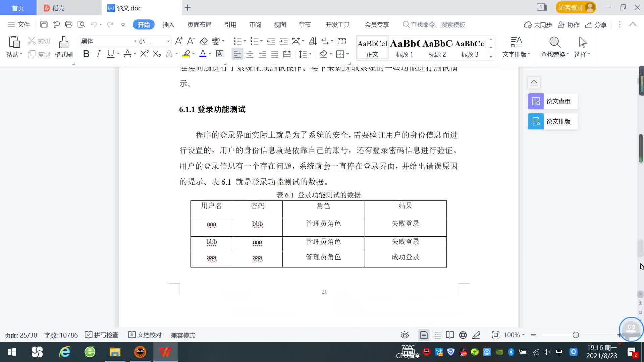Center align the paragraph
Image resolution: width=644 pixels, height=362 pixels.
coord(250,54)
